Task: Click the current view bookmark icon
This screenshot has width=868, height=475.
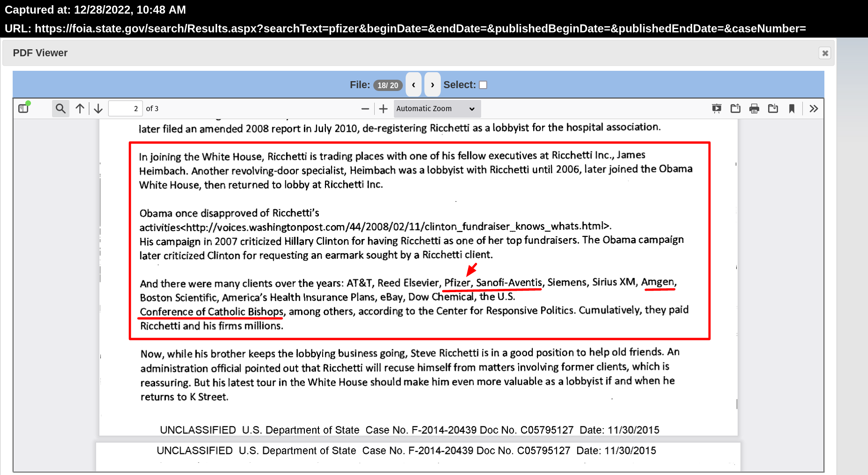Action: pyautogui.click(x=792, y=108)
